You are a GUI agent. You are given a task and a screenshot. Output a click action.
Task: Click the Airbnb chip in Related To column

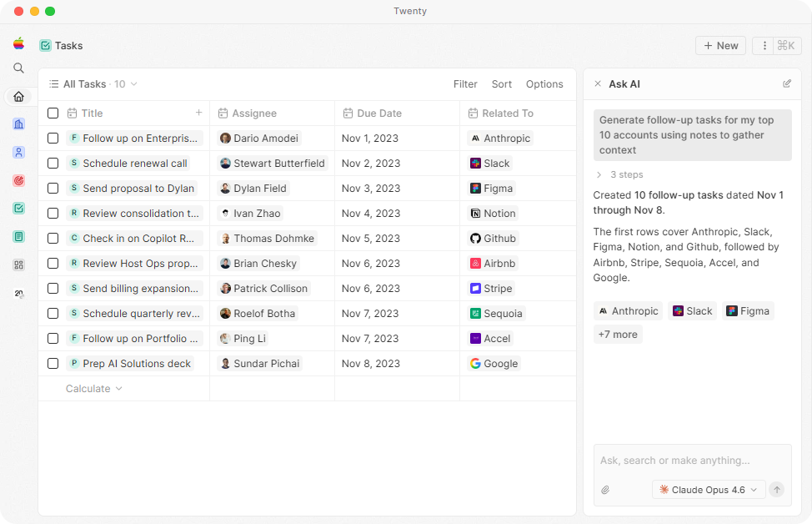click(493, 264)
